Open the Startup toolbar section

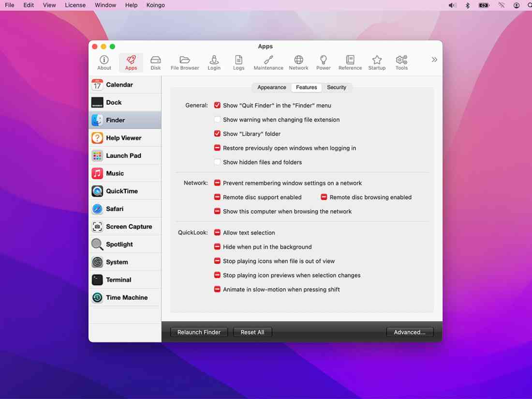tap(377, 62)
